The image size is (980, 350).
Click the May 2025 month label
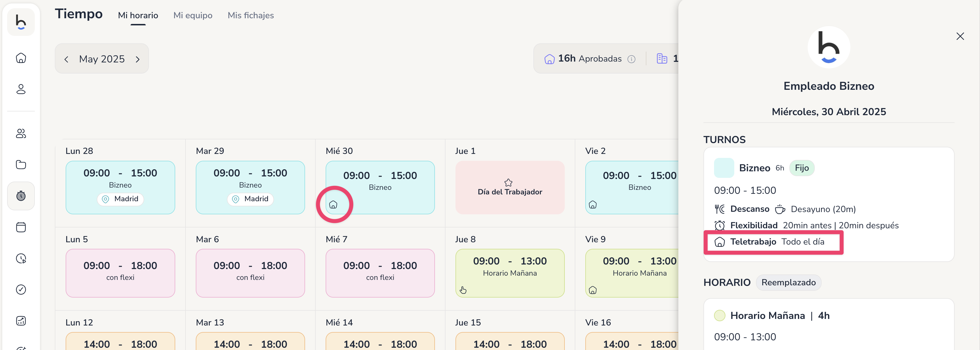pyautogui.click(x=102, y=59)
